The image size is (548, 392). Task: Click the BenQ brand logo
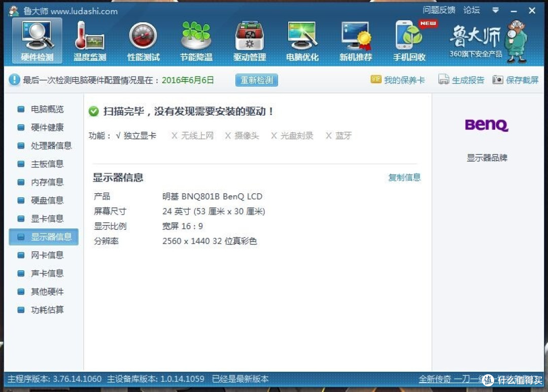point(487,125)
